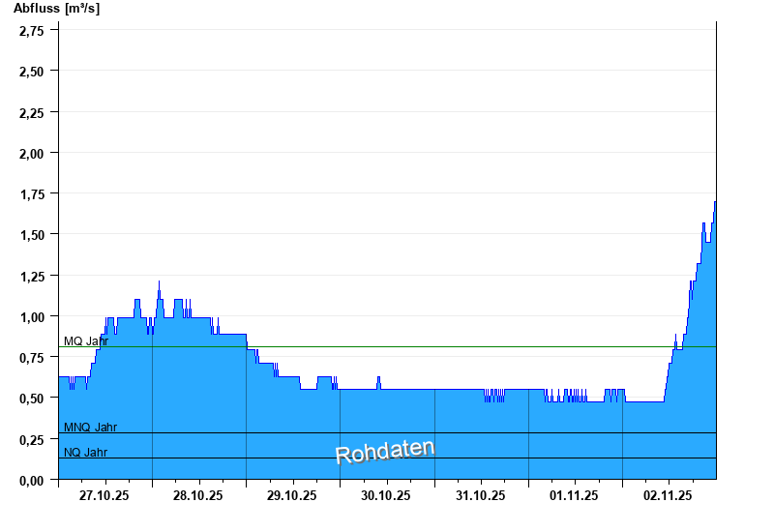Click the highest discharge point at chart's right edge
Screen dimensions: 774x532
[715, 202]
